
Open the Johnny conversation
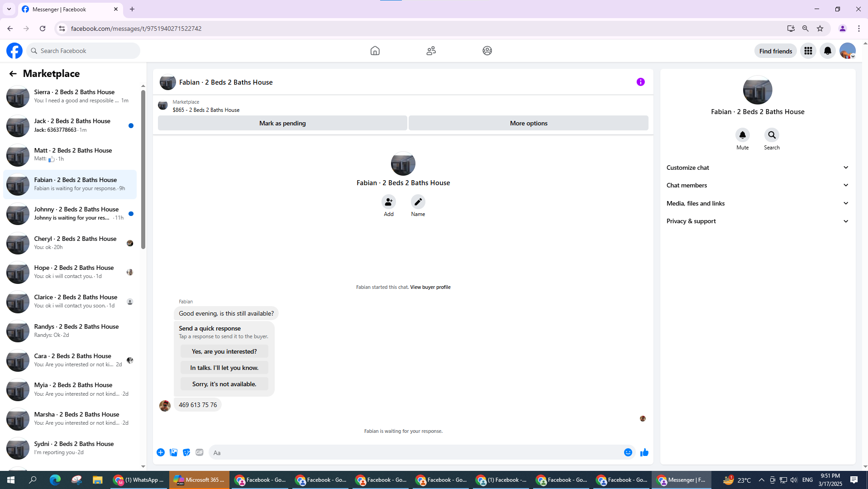pyautogui.click(x=70, y=214)
